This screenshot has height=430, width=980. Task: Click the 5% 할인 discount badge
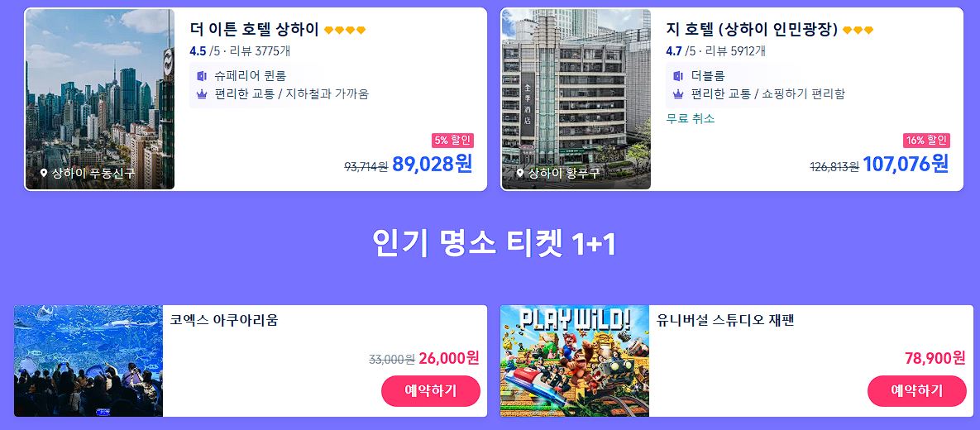tap(452, 140)
